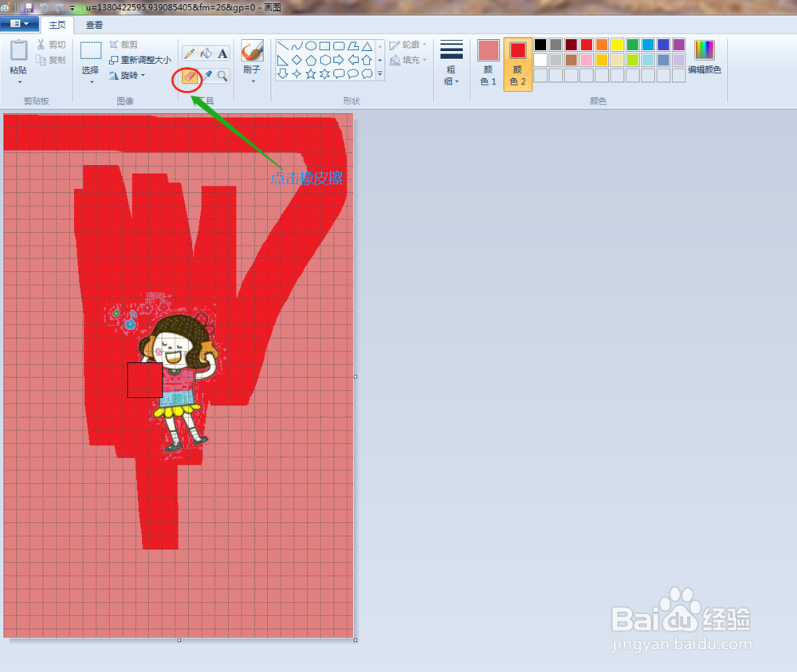The width and height of the screenshot is (797, 672).
Task: Click the 刷子 brush button
Action: pos(252,57)
